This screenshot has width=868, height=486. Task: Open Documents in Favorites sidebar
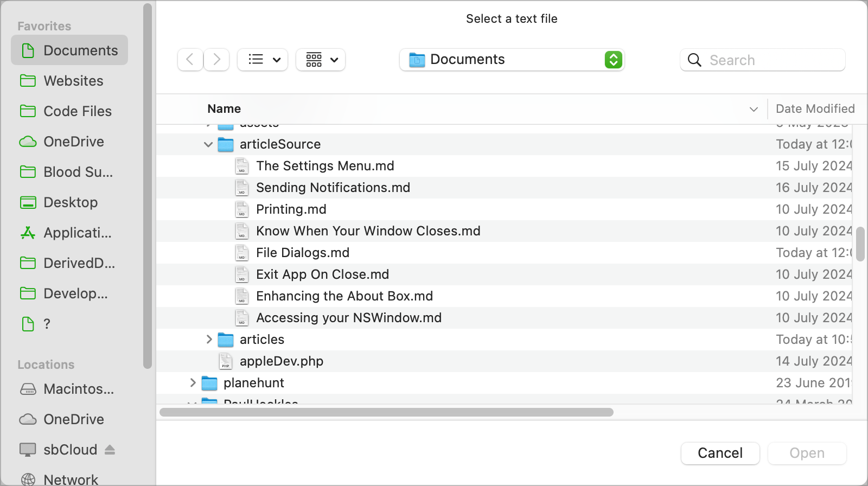pyautogui.click(x=69, y=50)
